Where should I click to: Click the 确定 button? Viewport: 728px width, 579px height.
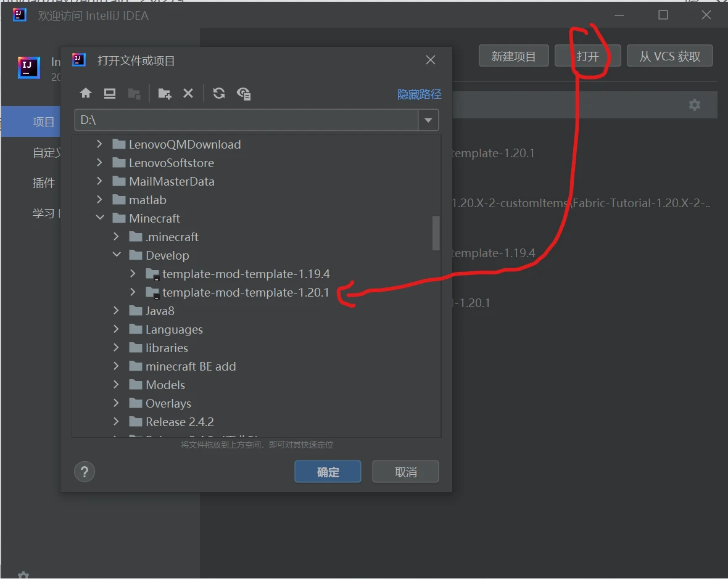pyautogui.click(x=328, y=472)
